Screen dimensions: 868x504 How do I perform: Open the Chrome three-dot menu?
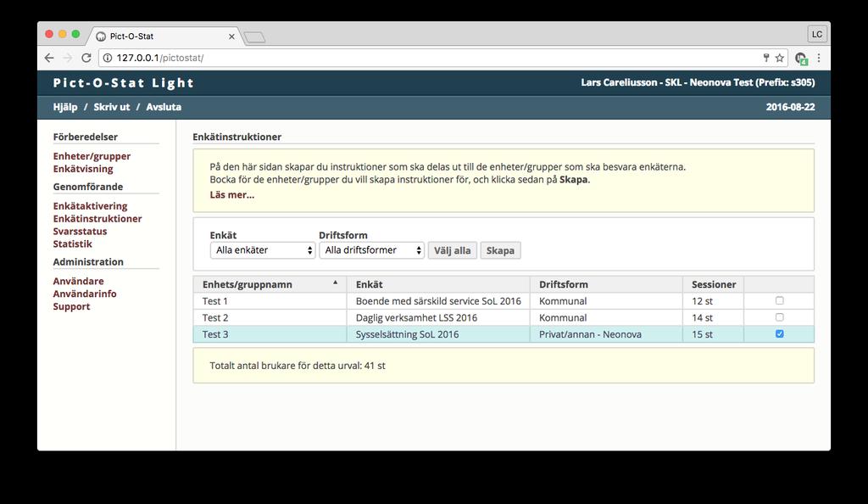[x=819, y=58]
